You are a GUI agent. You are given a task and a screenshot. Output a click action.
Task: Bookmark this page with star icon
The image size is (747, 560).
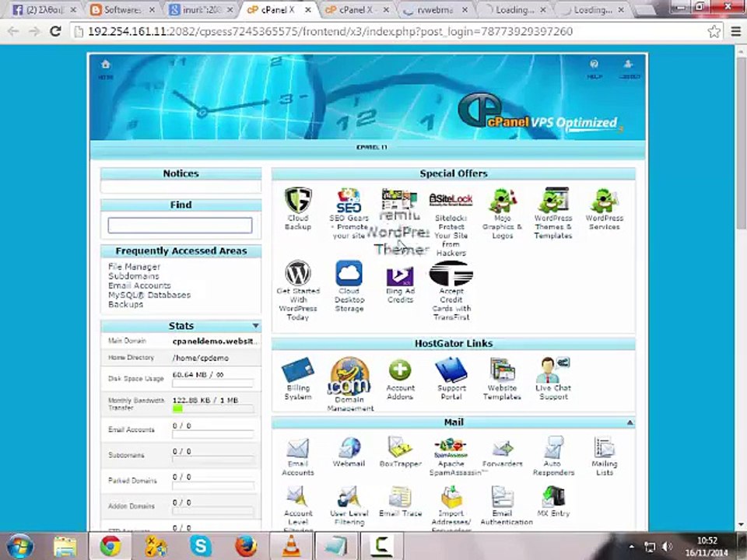point(714,31)
